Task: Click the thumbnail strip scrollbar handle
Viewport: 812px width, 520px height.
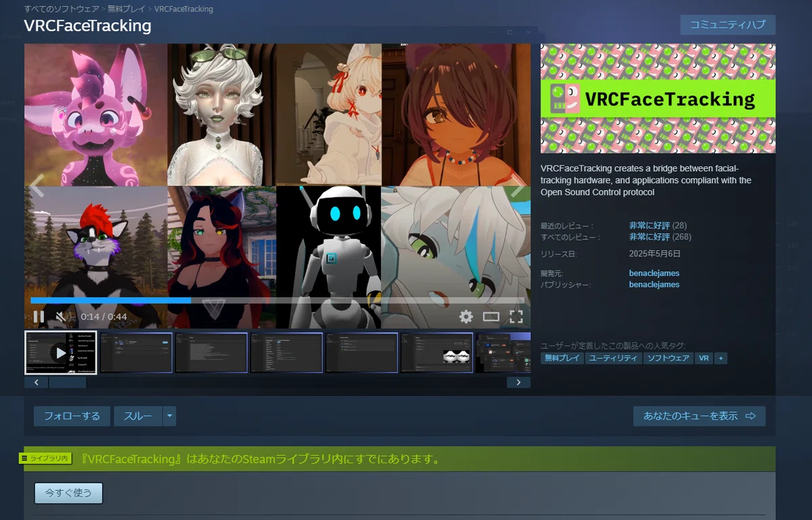Action: [x=68, y=382]
